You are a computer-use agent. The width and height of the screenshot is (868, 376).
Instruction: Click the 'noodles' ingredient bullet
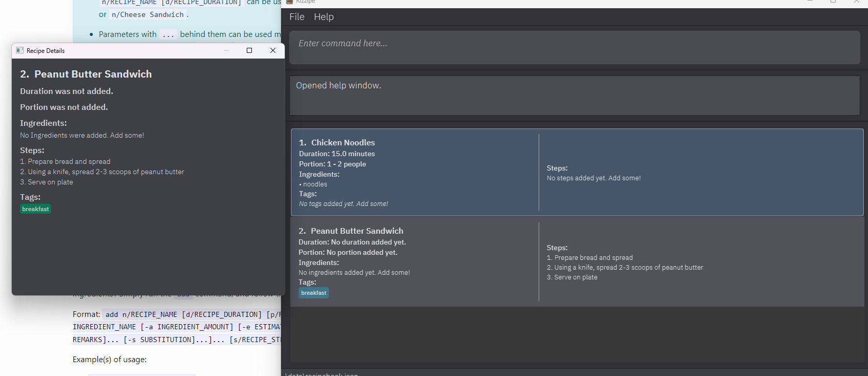point(313,184)
